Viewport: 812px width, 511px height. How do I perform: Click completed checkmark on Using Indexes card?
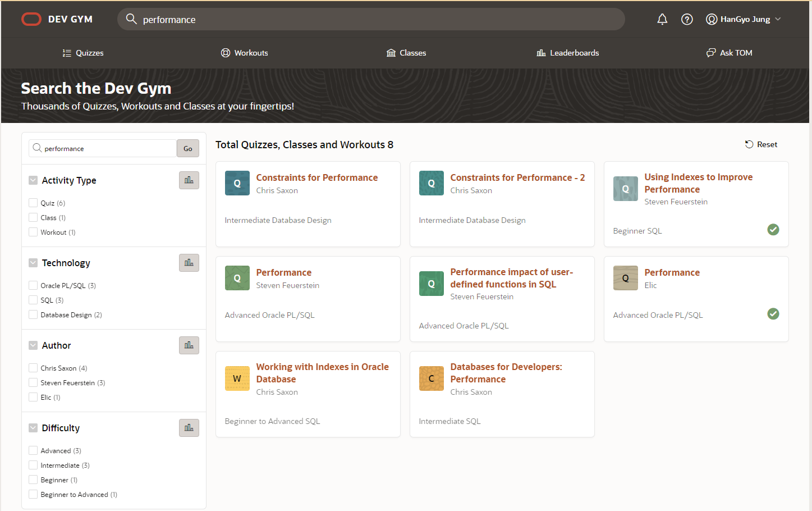click(x=773, y=229)
